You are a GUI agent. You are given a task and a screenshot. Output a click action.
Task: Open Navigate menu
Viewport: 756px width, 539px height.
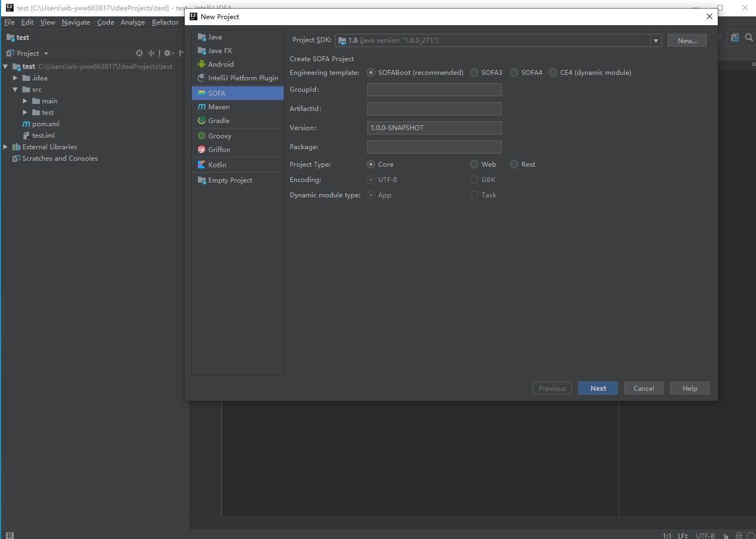click(x=76, y=22)
